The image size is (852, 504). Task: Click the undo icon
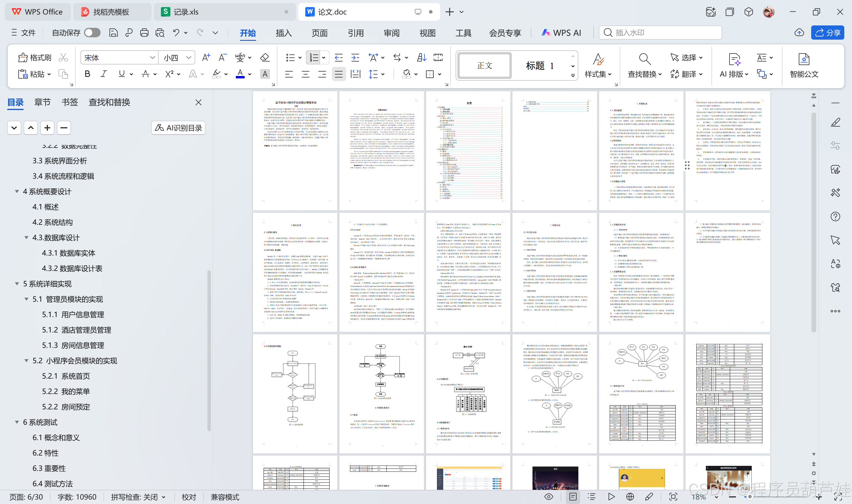coord(176,33)
